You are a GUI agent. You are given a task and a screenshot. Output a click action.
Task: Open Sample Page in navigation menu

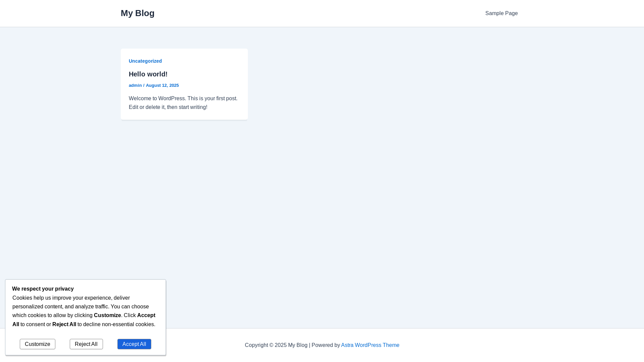[x=501, y=13]
